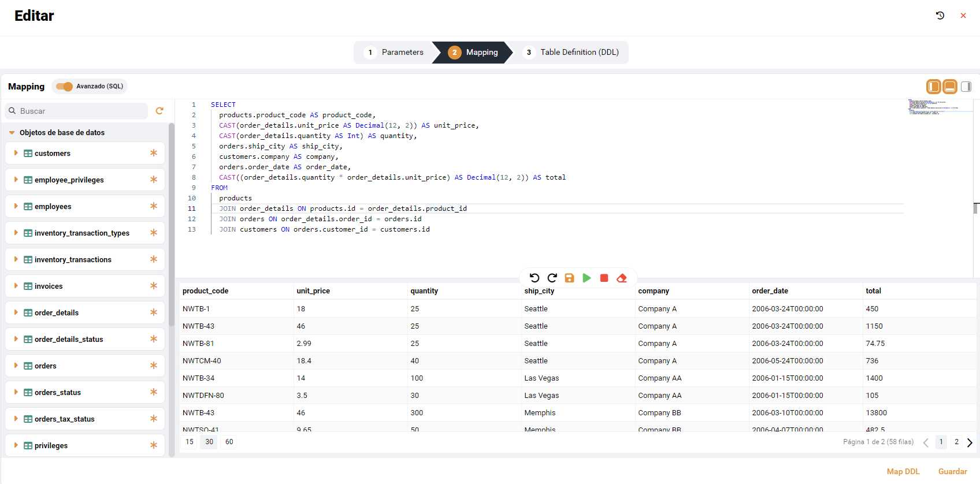Stop query execution with red square icon
The height and width of the screenshot is (484, 980).
tap(604, 278)
